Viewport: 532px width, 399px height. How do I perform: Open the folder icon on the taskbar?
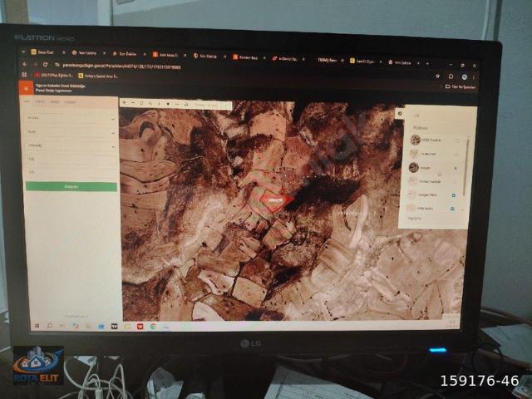pos(127,327)
